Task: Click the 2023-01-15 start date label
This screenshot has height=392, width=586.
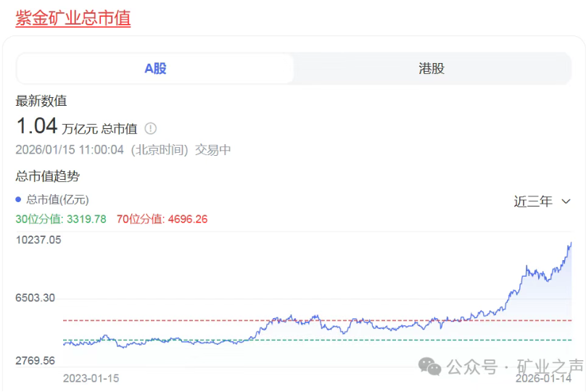Action: (x=91, y=378)
